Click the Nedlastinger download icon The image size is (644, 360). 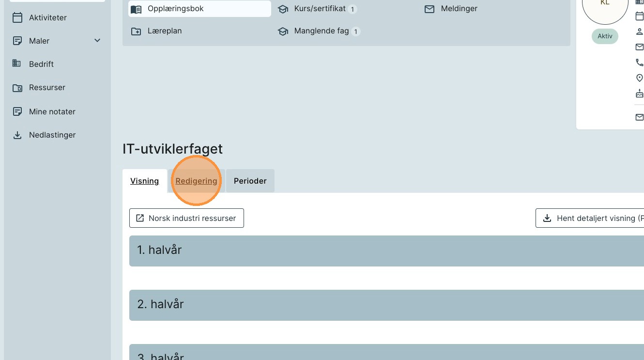pos(17,135)
